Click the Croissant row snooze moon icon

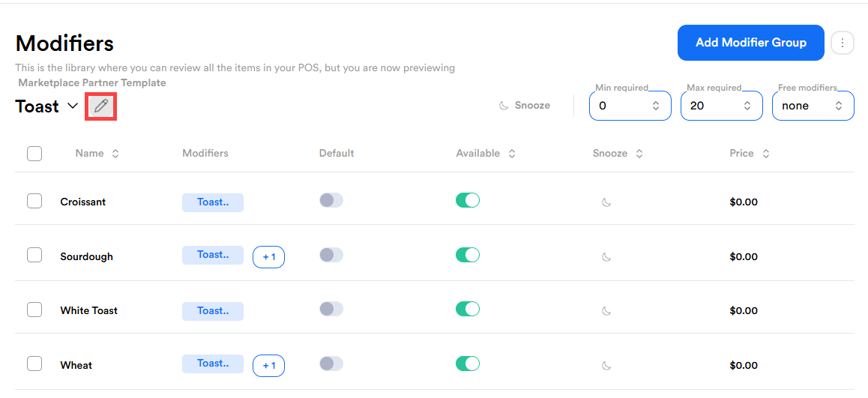606,202
